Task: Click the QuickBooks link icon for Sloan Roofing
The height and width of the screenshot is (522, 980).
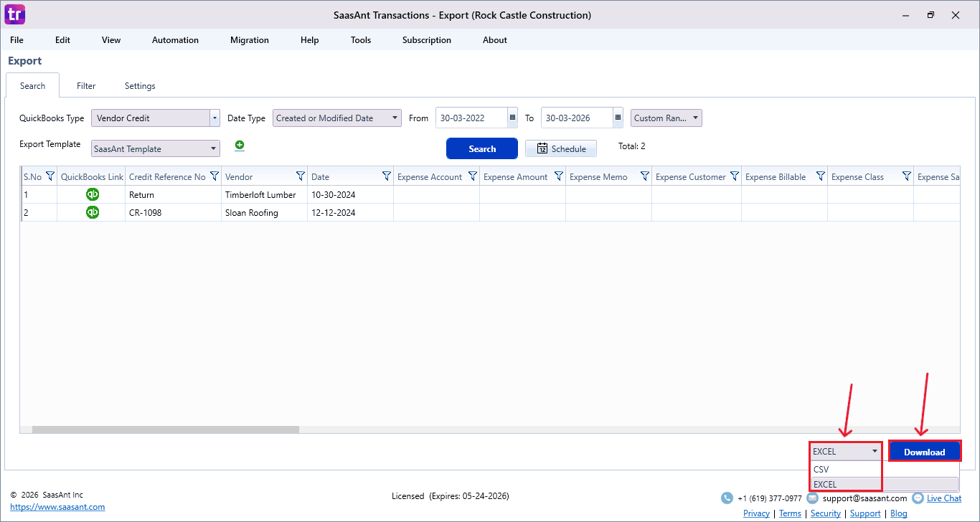Action: pos(93,212)
